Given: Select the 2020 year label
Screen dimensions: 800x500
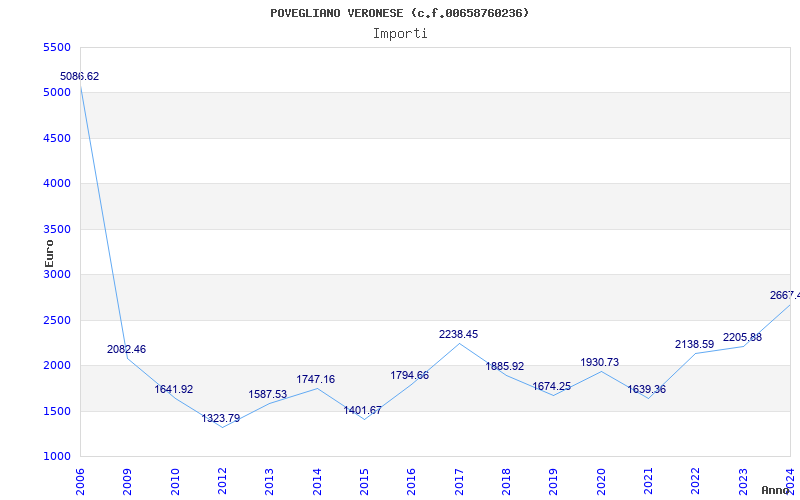Looking at the screenshot, I should [x=601, y=482].
